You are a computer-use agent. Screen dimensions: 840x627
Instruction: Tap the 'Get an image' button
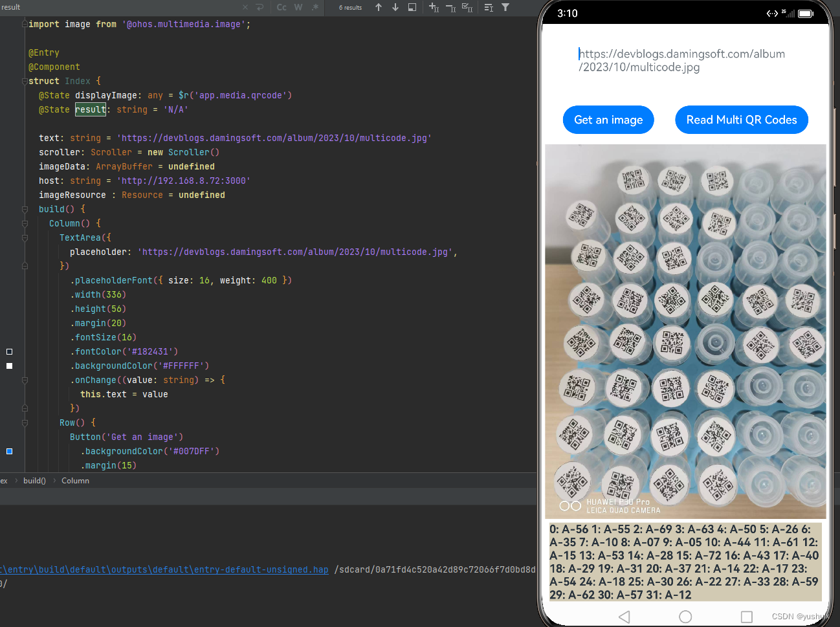(608, 120)
